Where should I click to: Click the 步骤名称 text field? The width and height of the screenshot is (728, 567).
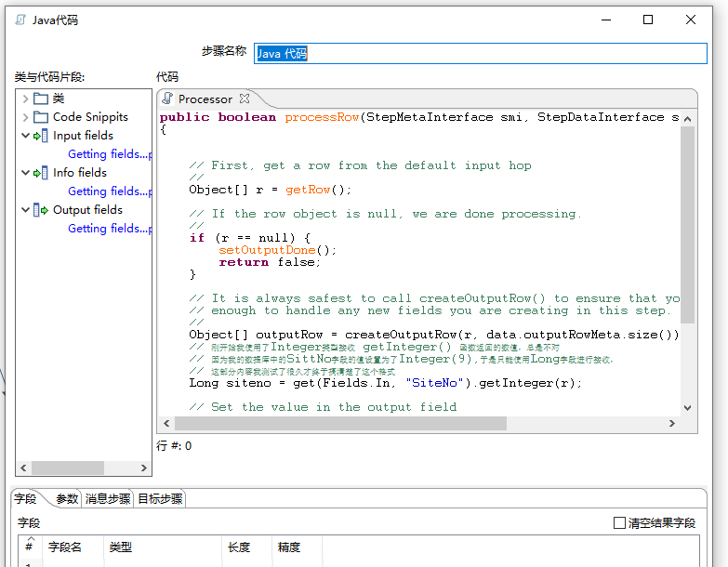(480, 54)
